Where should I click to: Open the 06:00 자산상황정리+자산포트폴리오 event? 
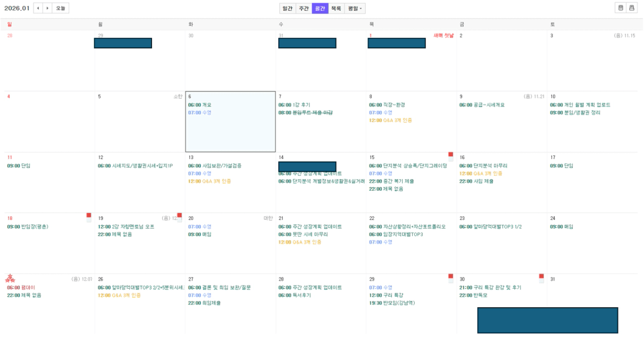[407, 226]
